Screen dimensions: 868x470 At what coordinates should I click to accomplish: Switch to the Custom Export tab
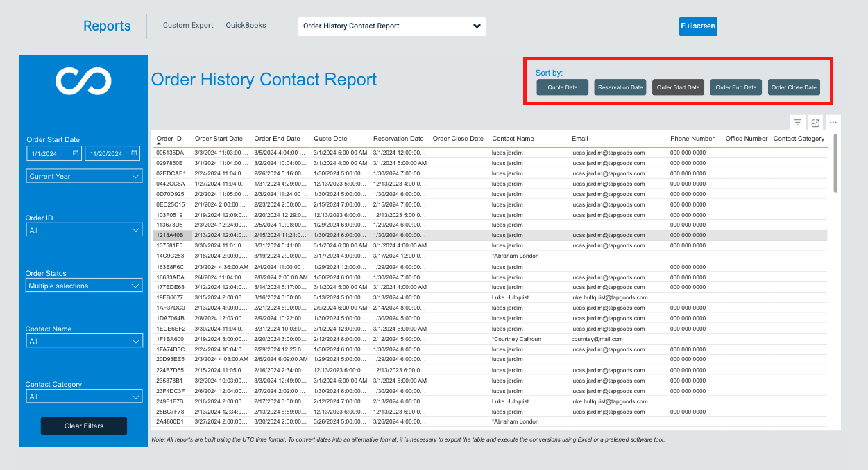(x=187, y=25)
